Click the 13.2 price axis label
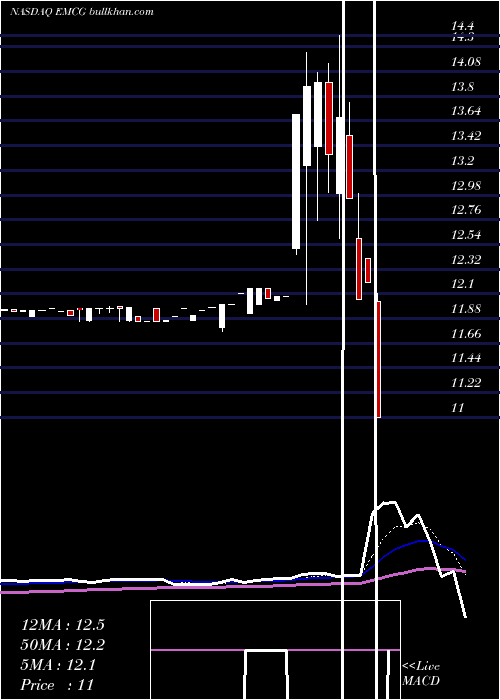Viewport: 500px width, 700px height. tap(462, 161)
